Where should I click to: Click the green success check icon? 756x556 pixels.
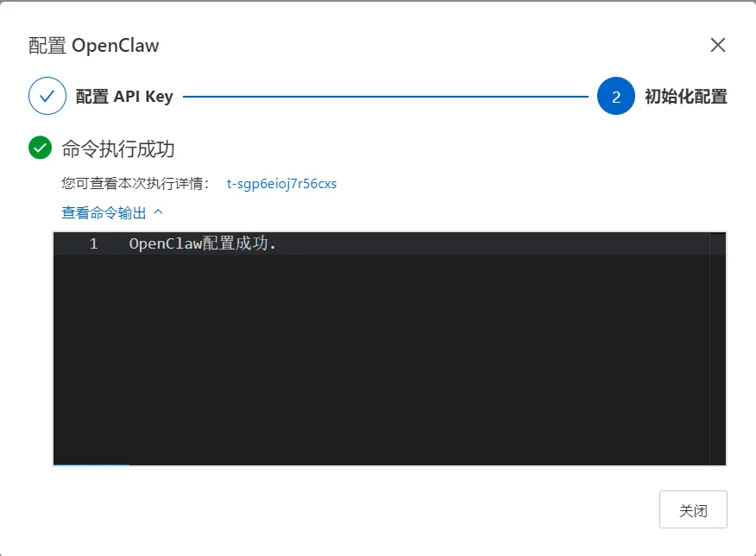[40, 148]
